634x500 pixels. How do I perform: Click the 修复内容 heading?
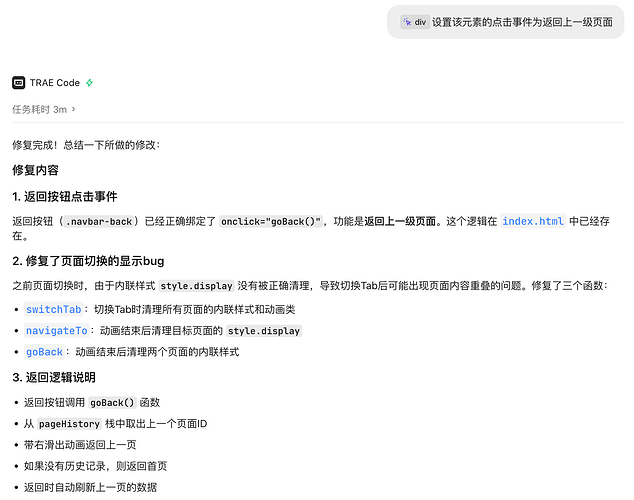pyautogui.click(x=36, y=170)
